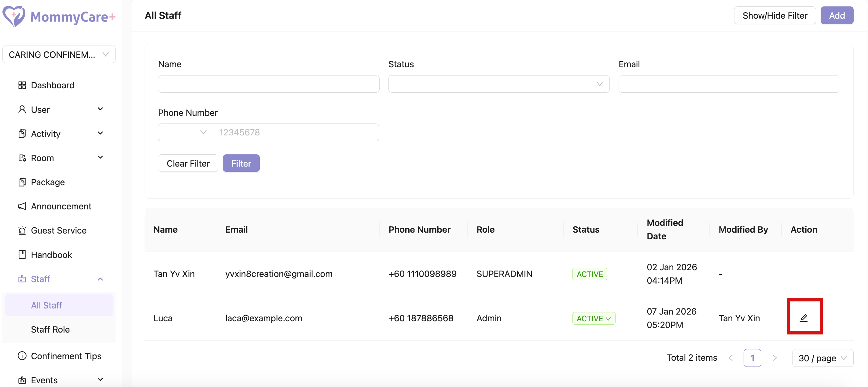Open Confinement Tips in the sidebar
Screen dimensions: 868x387
tap(66, 356)
